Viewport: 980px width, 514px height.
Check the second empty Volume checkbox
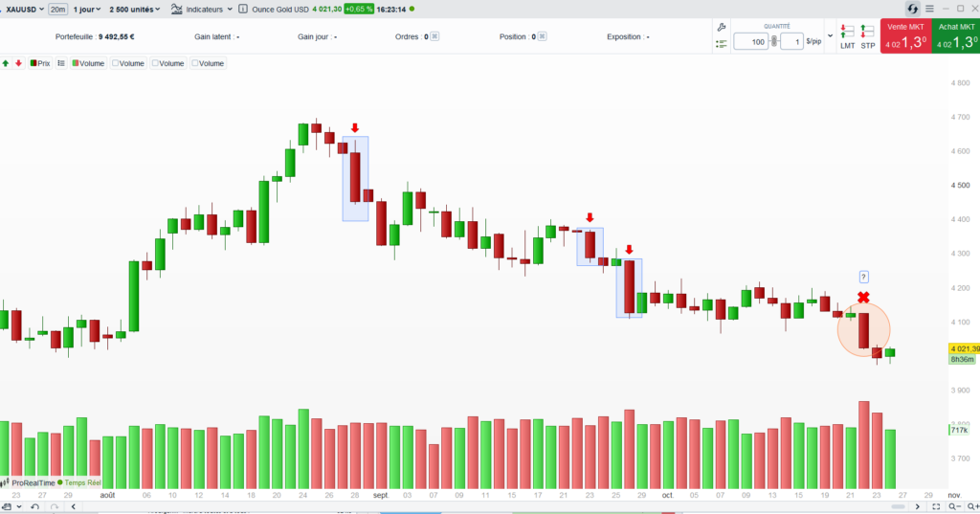155,63
